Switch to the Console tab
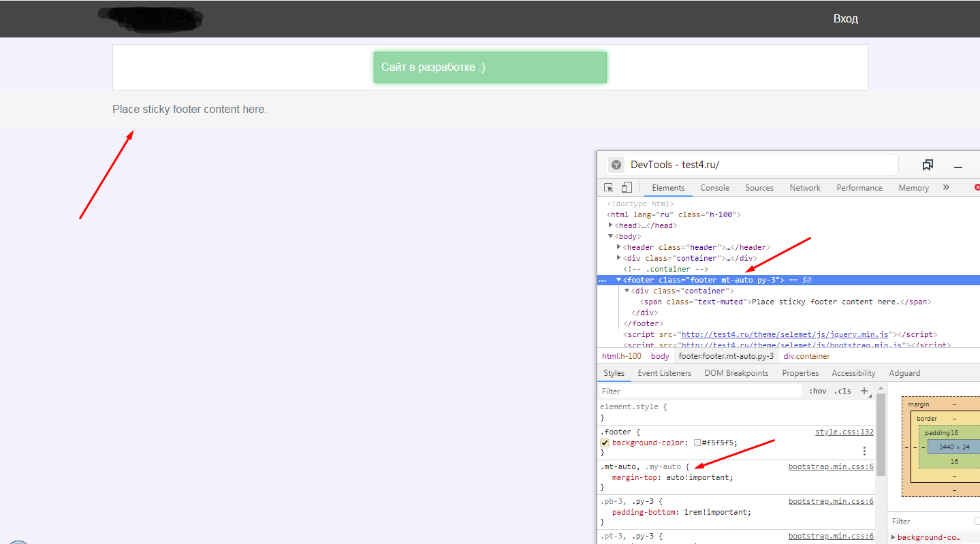The width and height of the screenshot is (980, 544). point(714,188)
